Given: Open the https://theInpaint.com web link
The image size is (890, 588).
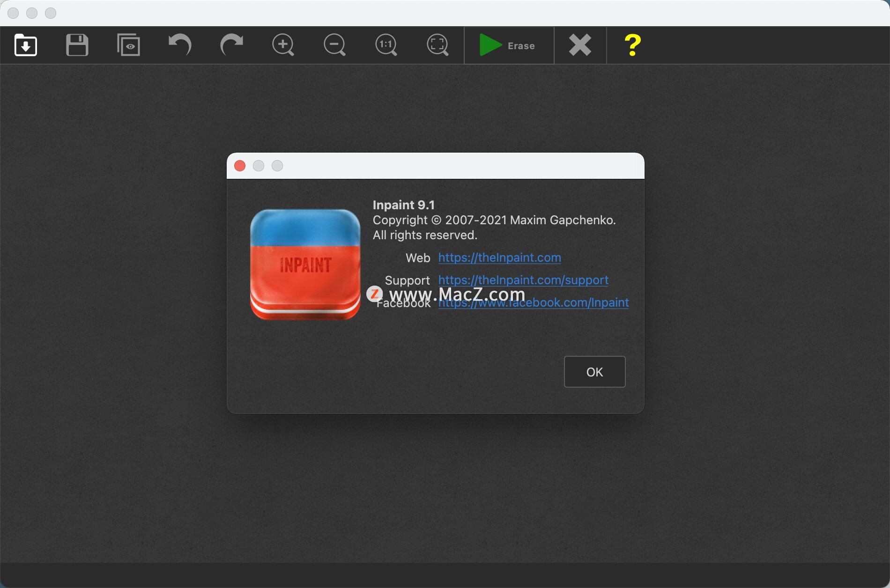Looking at the screenshot, I should coord(499,257).
